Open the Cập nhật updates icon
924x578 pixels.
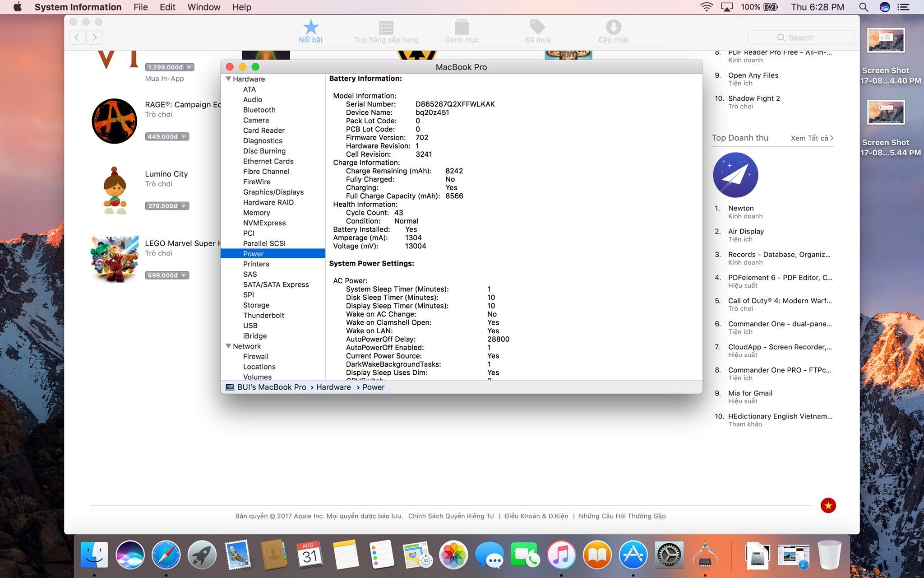(613, 28)
